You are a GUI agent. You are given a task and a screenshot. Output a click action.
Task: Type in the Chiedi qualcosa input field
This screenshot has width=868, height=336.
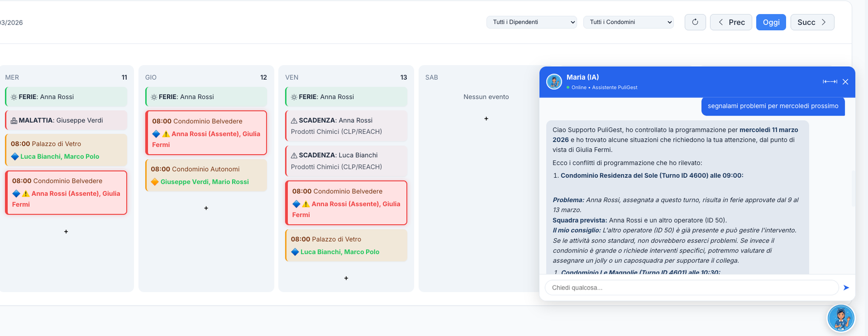(x=692, y=288)
